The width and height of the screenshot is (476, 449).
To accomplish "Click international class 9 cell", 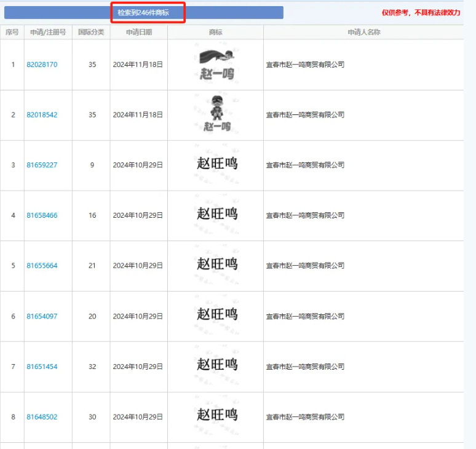I will click(92, 165).
